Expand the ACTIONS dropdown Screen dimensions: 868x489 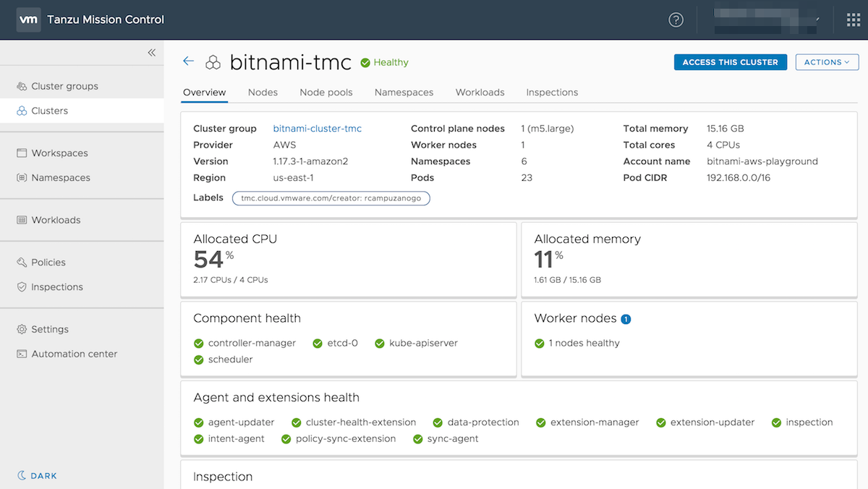point(827,62)
